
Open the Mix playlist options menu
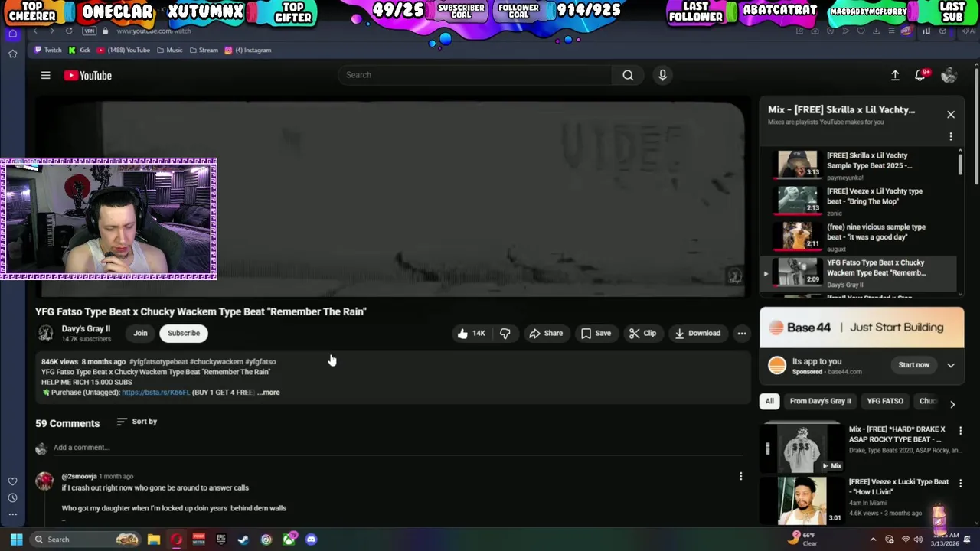click(x=951, y=136)
